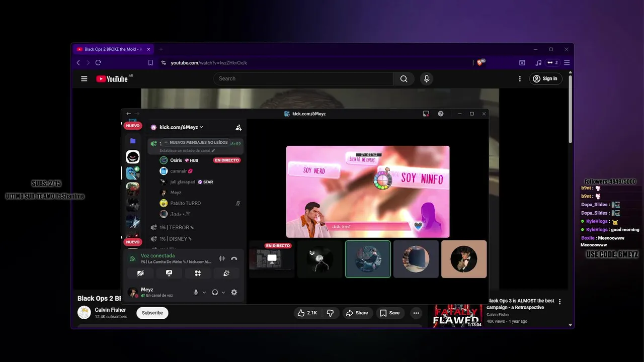The width and height of the screenshot is (644, 362).
Task: Open Discord inbox icon in the title bar
Action: [426, 114]
